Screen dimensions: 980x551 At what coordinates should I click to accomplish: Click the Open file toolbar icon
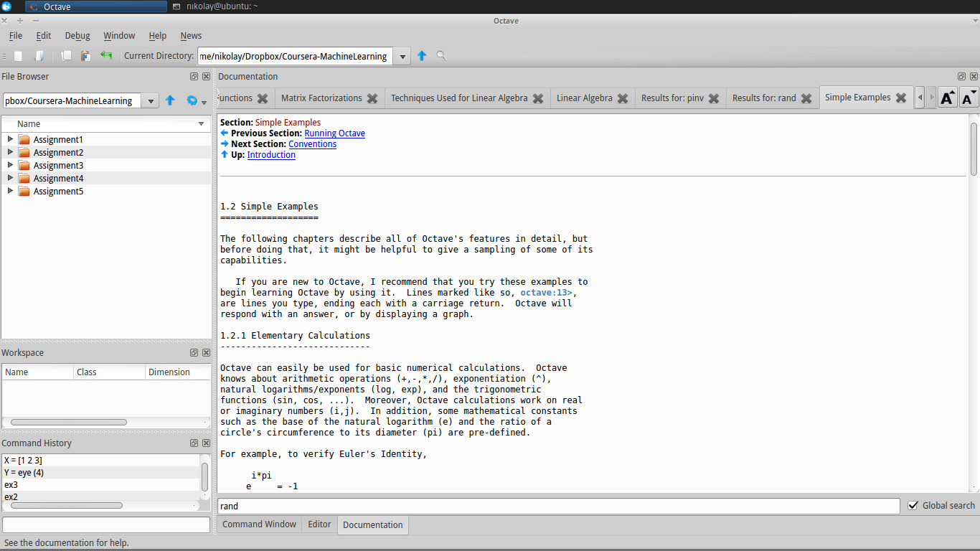tap(39, 55)
